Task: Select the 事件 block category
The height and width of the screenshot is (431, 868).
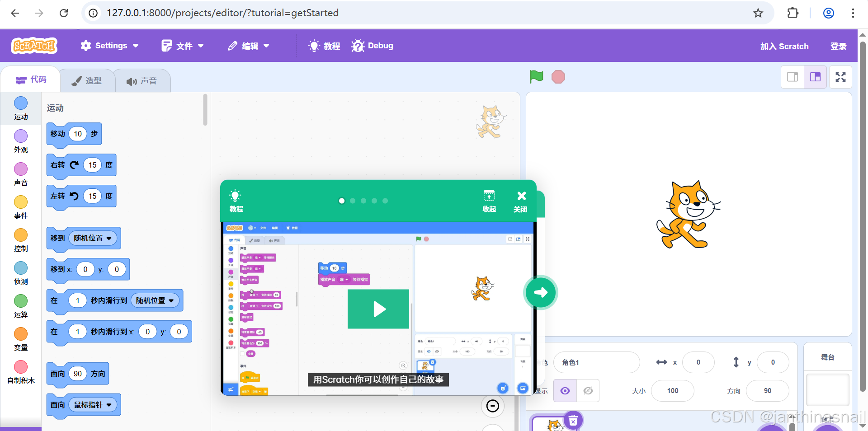Action: click(x=21, y=207)
